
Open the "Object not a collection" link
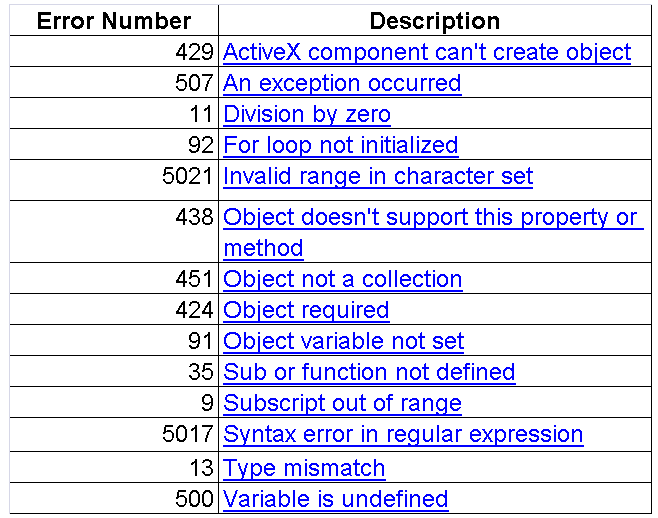pyautogui.click(x=342, y=279)
